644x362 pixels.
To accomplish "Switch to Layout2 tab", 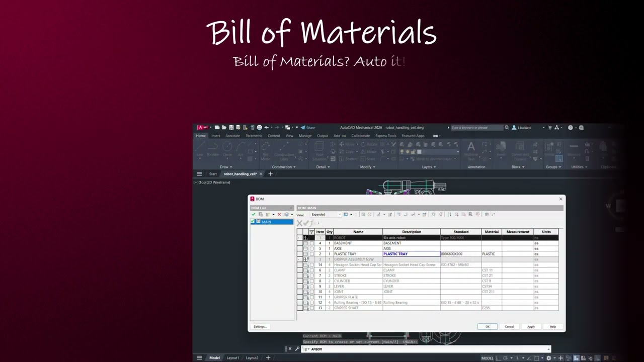I will 252,358.
